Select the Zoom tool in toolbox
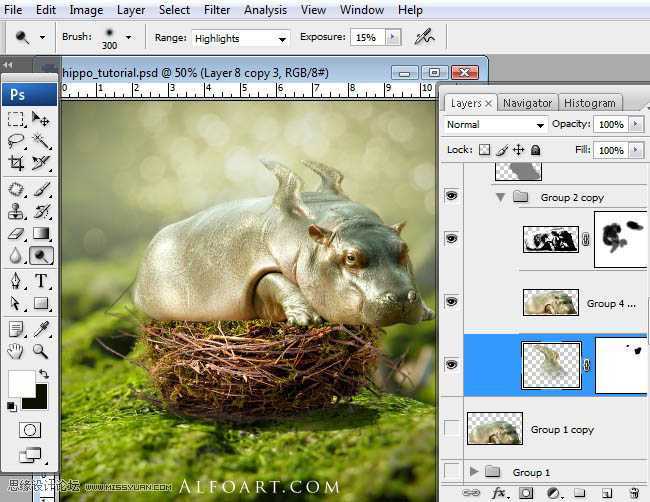Viewport: 650px width, 502px height. [42, 351]
